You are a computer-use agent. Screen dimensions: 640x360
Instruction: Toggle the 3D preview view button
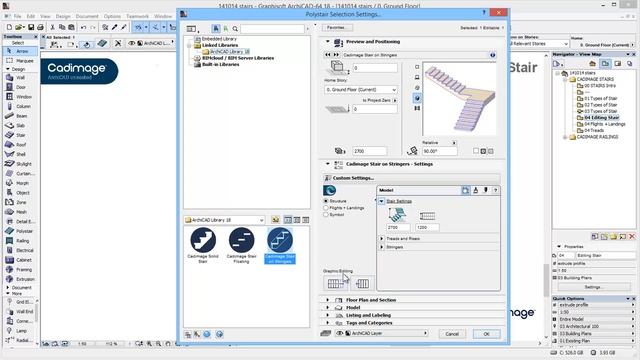[x=417, y=98]
